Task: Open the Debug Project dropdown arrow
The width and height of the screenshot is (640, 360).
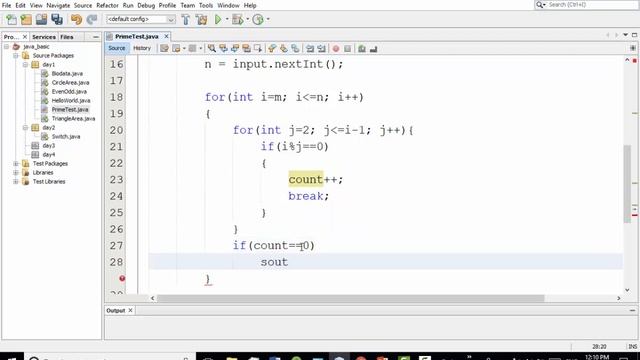Action: point(247,19)
